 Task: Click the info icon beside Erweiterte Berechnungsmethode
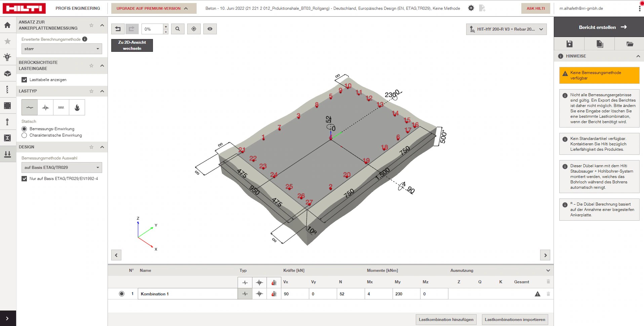(x=85, y=39)
